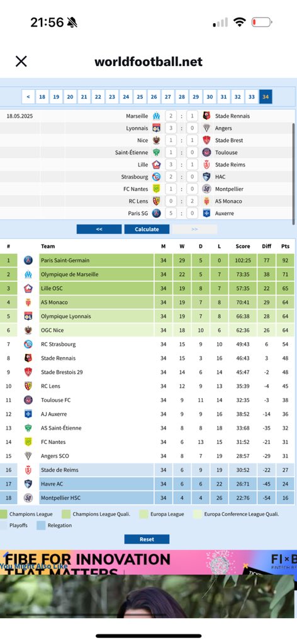Click the Marseille club crest in fixtures
This screenshot has height=644, width=297.
(x=156, y=116)
